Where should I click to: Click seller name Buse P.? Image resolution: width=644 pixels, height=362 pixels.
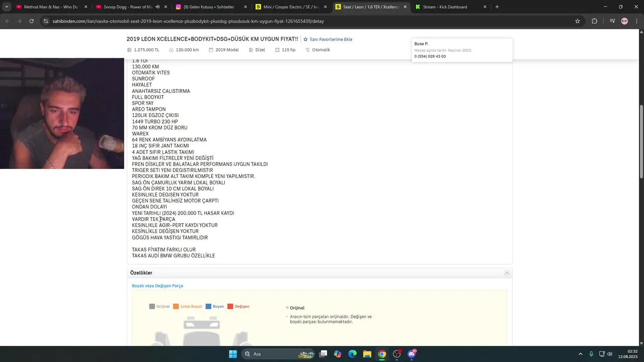pyautogui.click(x=421, y=44)
